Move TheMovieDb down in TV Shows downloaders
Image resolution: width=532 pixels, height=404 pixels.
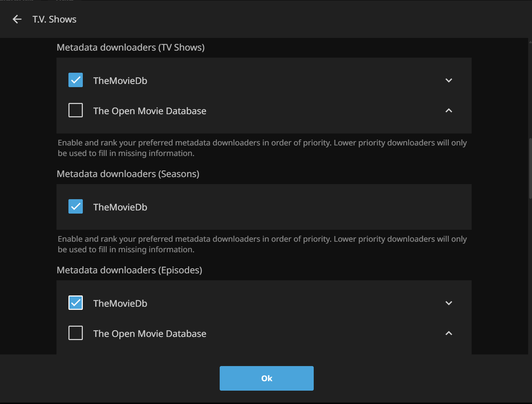[448, 80]
